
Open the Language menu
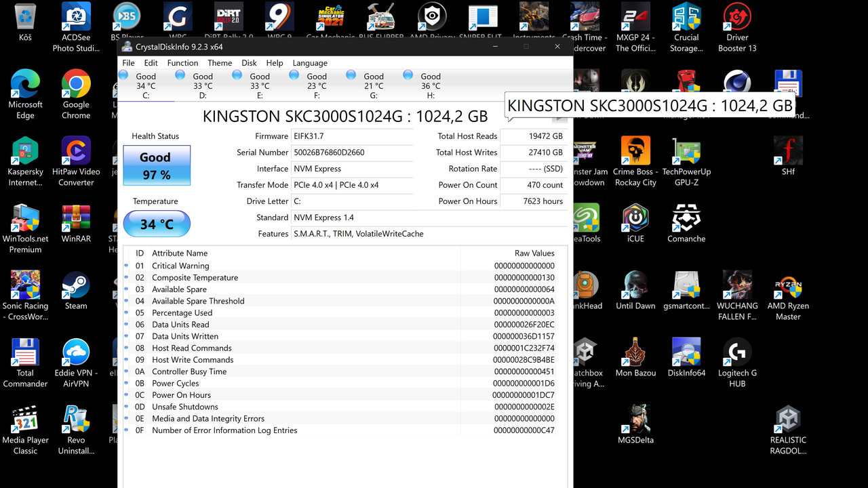(310, 62)
